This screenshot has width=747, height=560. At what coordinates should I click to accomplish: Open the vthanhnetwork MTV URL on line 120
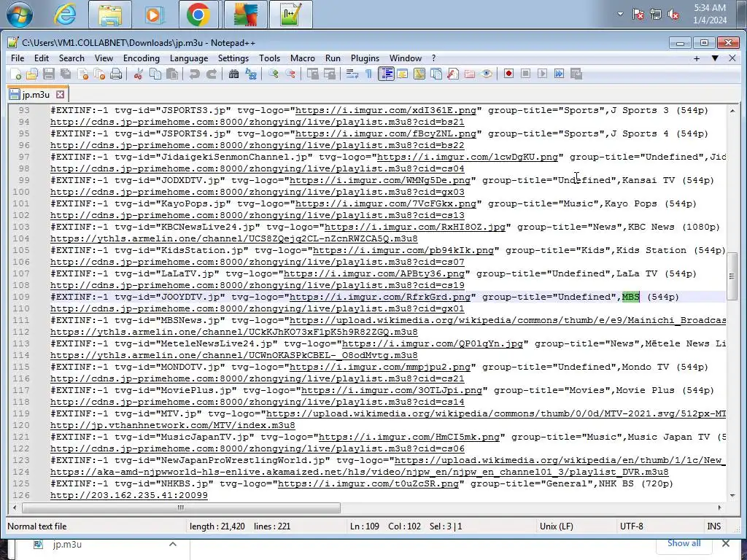click(172, 425)
